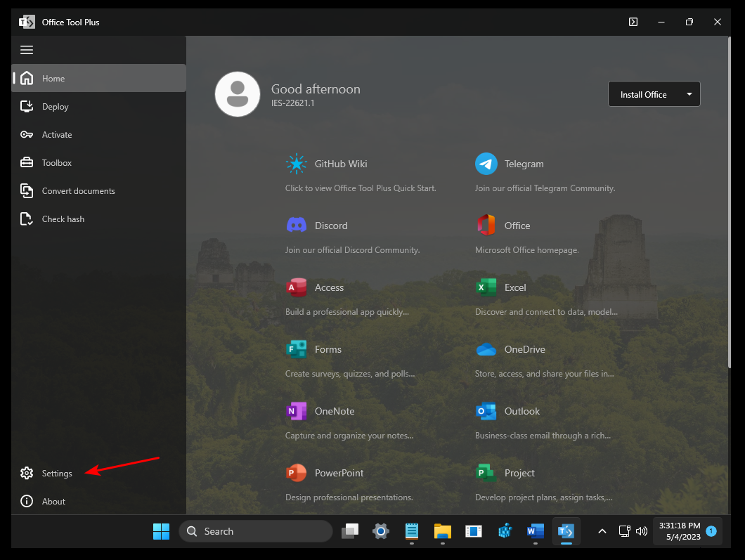
Task: Go to the Home page in sidebar
Action: [99, 79]
